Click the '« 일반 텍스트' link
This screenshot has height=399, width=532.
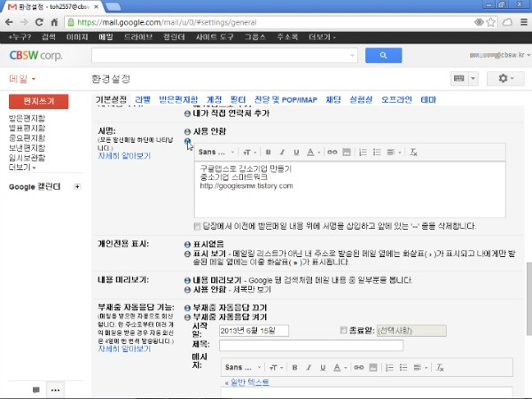247,383
